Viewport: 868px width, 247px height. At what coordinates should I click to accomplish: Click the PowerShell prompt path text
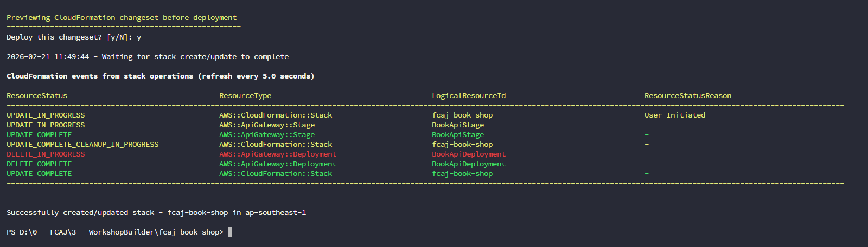pyautogui.click(x=115, y=232)
